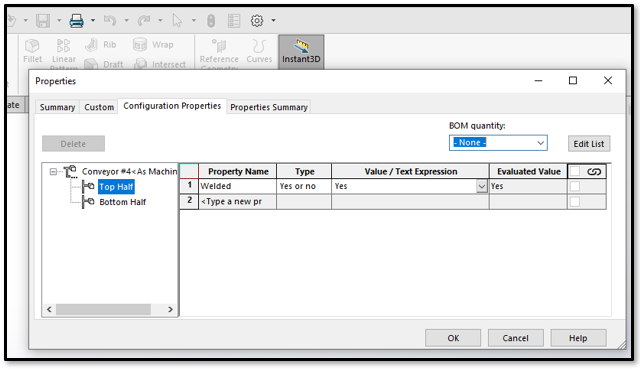Click row number 1 header
Image resolution: width=640 pixels, height=369 pixels.
point(189,186)
